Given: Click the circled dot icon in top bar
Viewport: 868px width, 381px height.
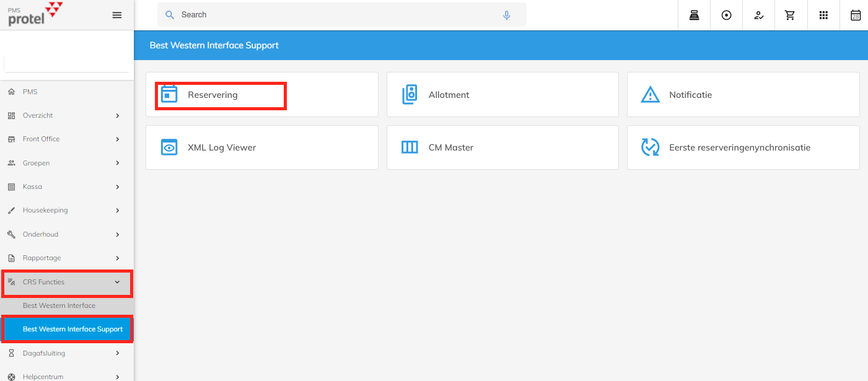Looking at the screenshot, I should (x=727, y=15).
